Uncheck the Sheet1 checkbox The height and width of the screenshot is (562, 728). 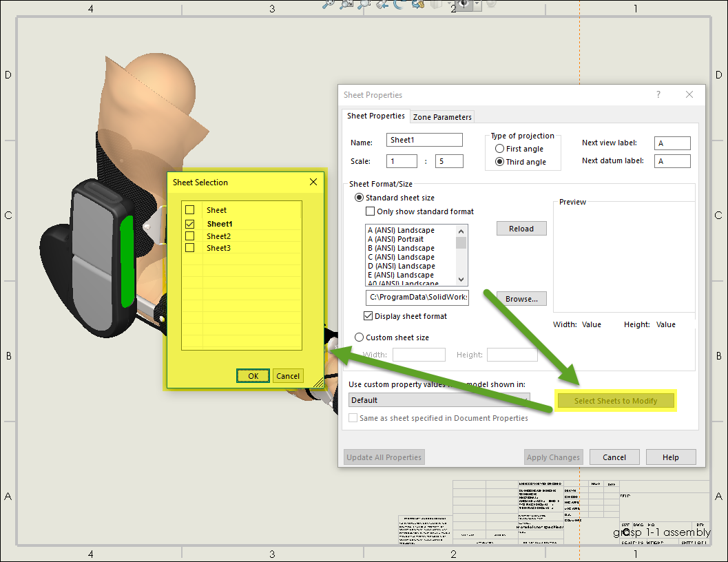[190, 224]
